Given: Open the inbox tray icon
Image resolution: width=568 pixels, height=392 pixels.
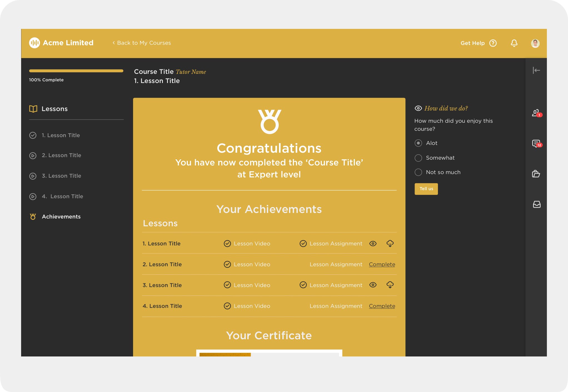Looking at the screenshot, I should click(x=537, y=205).
